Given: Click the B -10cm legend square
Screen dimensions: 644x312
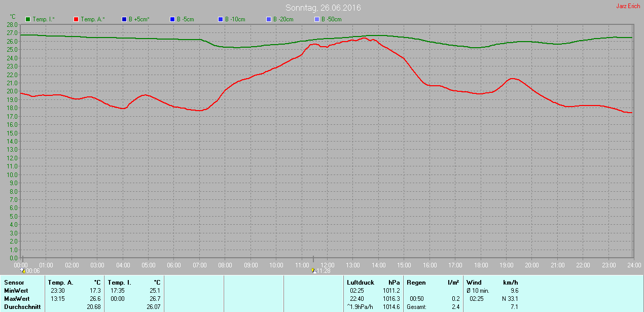Looking at the screenshot, I should click(x=221, y=19).
